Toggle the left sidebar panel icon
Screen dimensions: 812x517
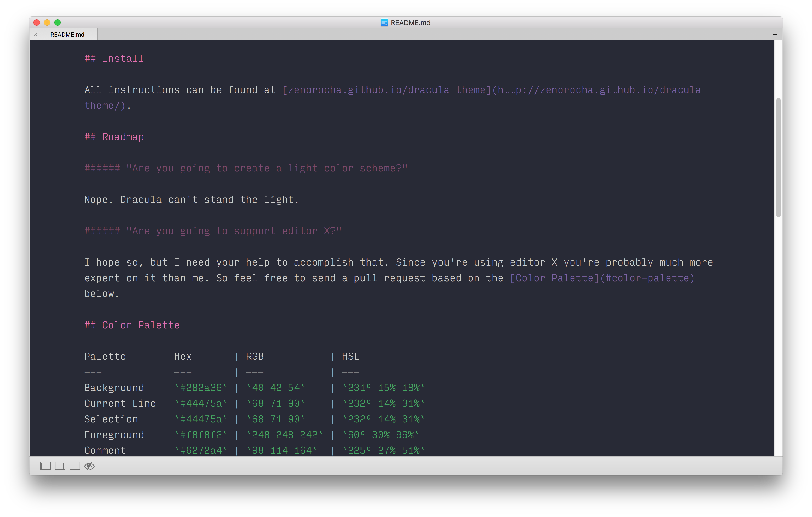46,466
